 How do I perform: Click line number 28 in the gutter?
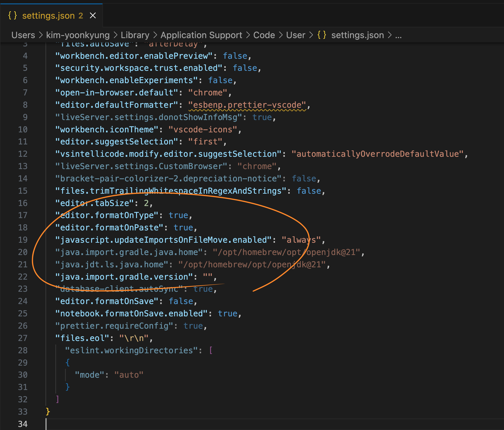tap(23, 350)
